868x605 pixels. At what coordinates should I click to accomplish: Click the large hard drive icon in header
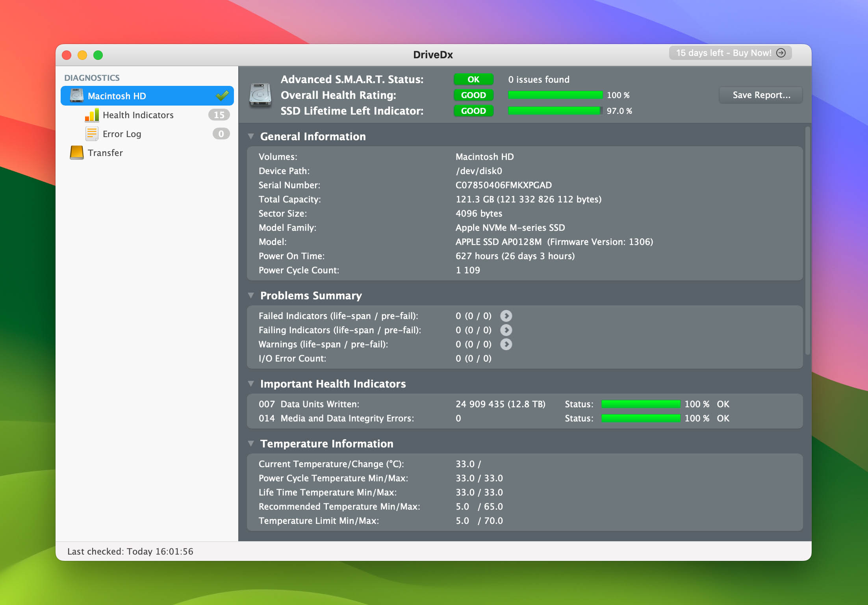click(x=260, y=95)
